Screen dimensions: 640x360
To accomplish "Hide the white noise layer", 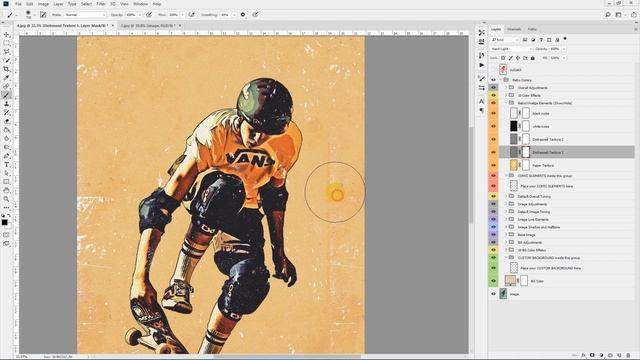I will 493,126.
